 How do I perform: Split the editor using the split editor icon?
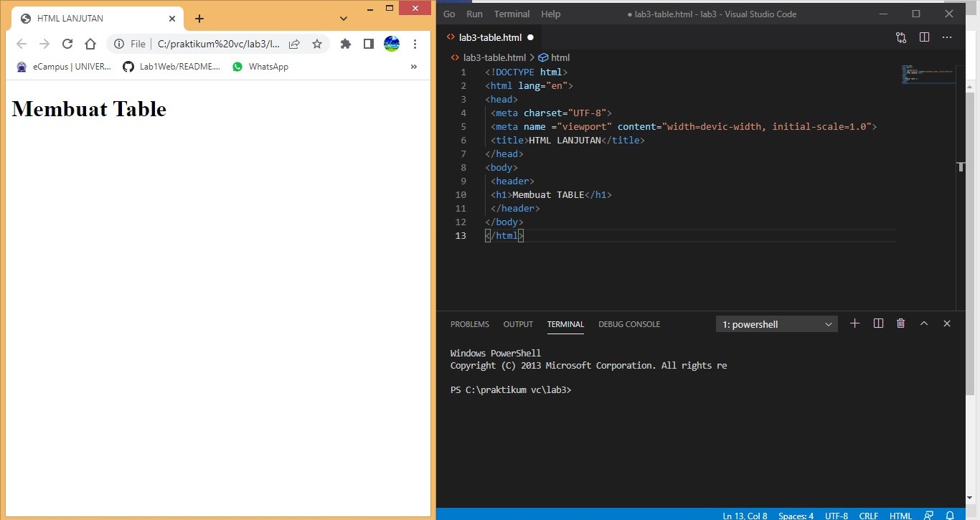coord(924,37)
